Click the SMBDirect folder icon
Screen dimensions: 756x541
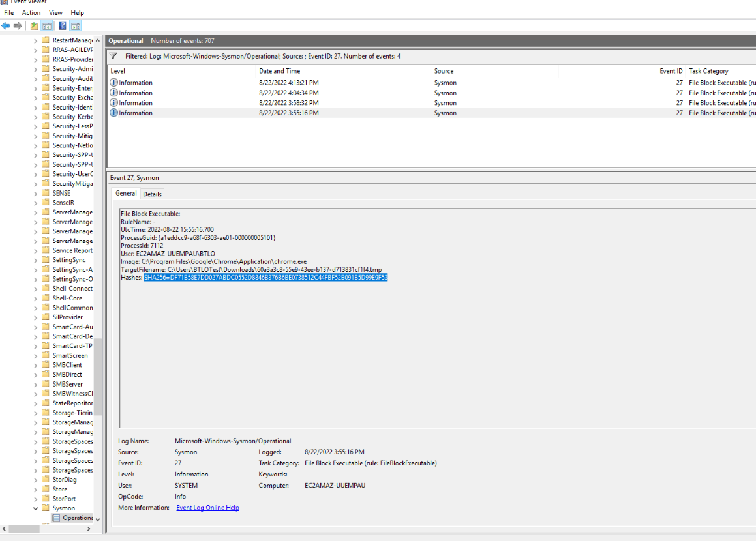click(x=45, y=374)
